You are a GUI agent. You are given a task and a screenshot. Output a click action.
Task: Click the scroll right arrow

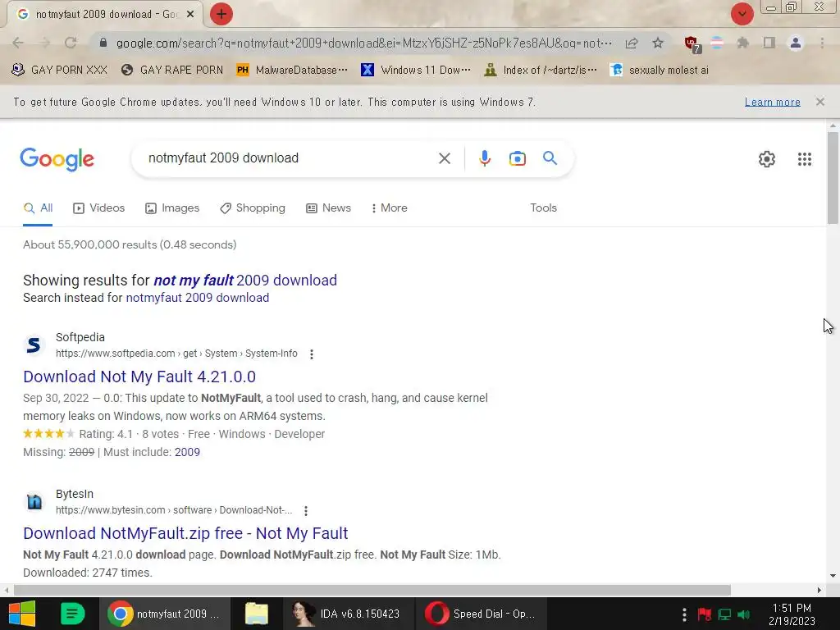(x=819, y=591)
